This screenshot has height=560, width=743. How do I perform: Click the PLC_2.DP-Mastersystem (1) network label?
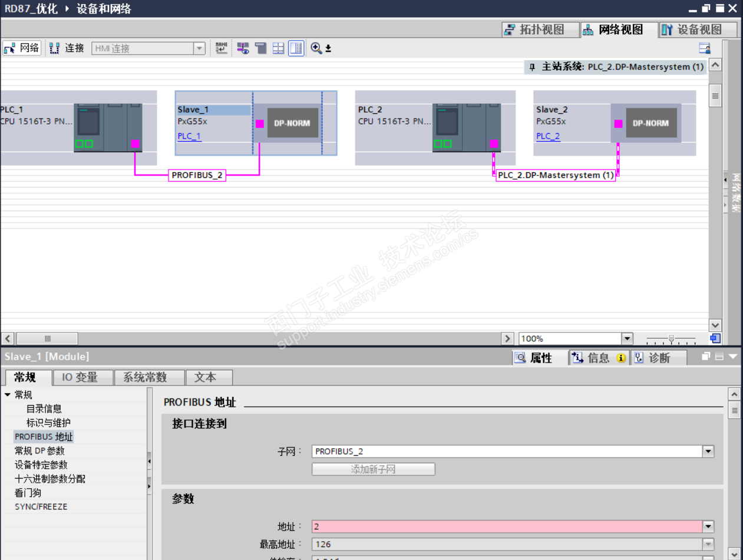click(x=556, y=175)
